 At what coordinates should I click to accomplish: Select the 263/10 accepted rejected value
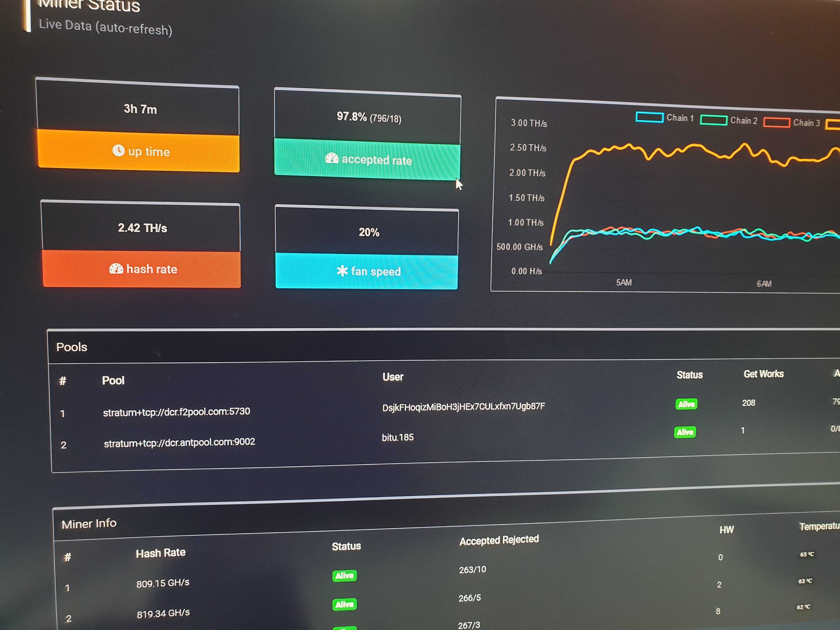[472, 570]
